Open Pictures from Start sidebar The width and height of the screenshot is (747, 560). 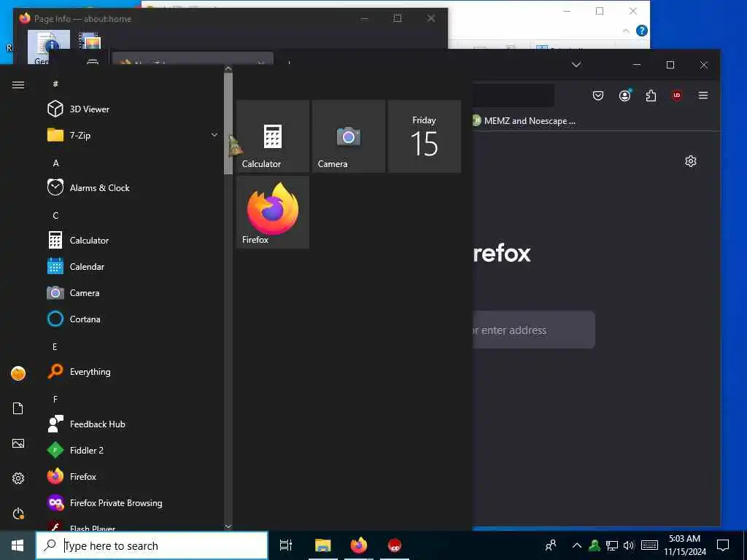pos(18,443)
